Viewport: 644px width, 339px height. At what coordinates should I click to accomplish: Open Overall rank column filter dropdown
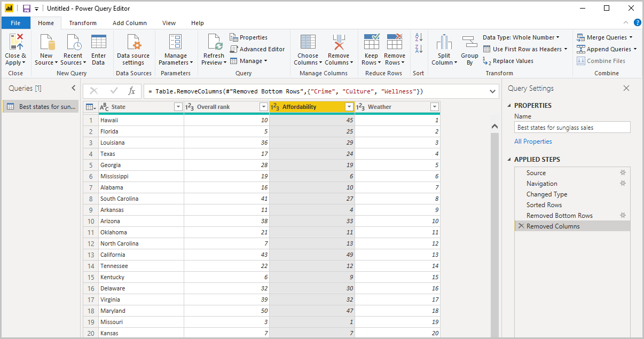263,107
